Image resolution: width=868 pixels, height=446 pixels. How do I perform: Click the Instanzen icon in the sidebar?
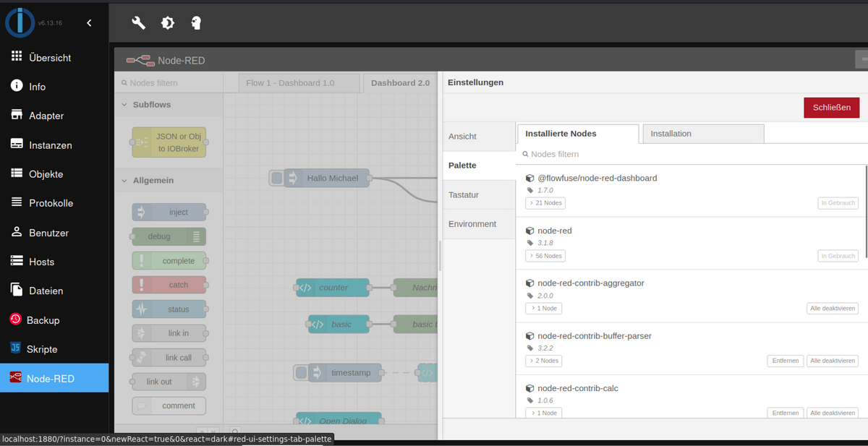pos(17,145)
